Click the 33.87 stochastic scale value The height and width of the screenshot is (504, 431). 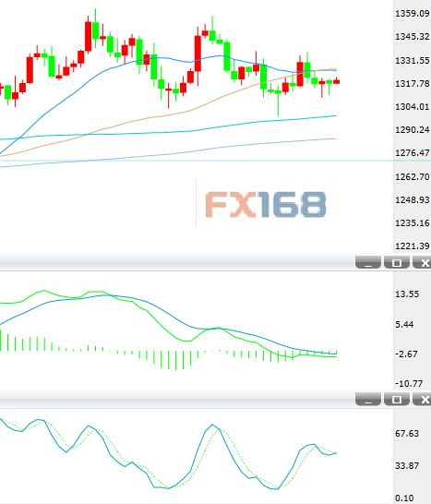click(407, 466)
